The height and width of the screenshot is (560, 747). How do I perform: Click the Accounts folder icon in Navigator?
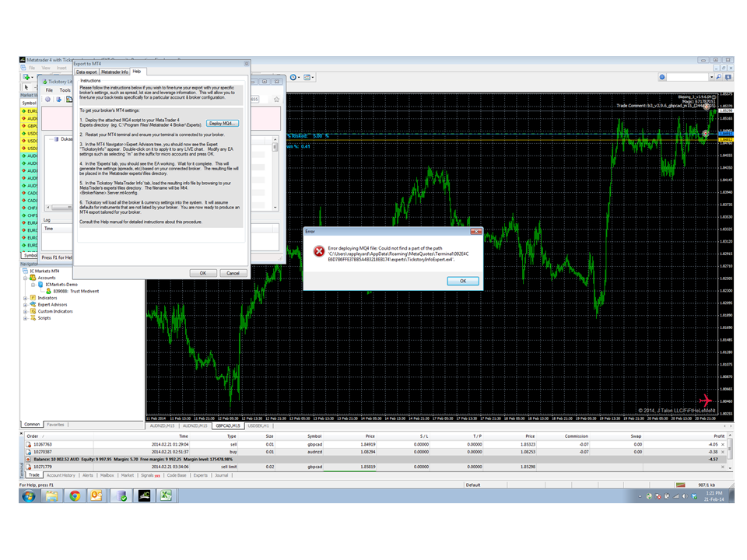(x=33, y=278)
